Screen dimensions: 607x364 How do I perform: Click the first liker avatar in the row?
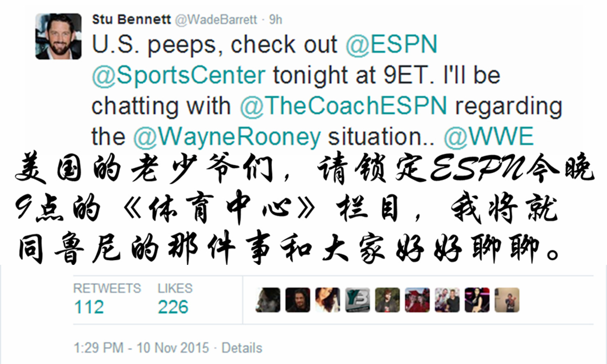point(268,300)
